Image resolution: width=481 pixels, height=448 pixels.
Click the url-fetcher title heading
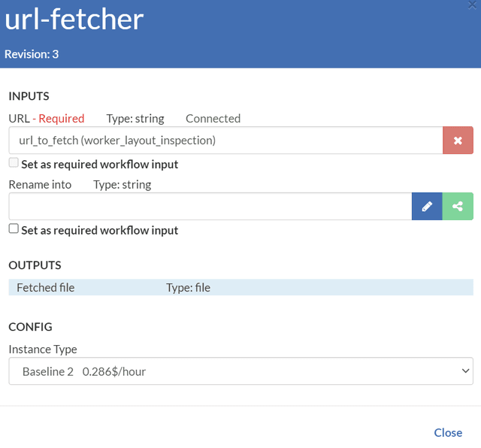point(74,20)
